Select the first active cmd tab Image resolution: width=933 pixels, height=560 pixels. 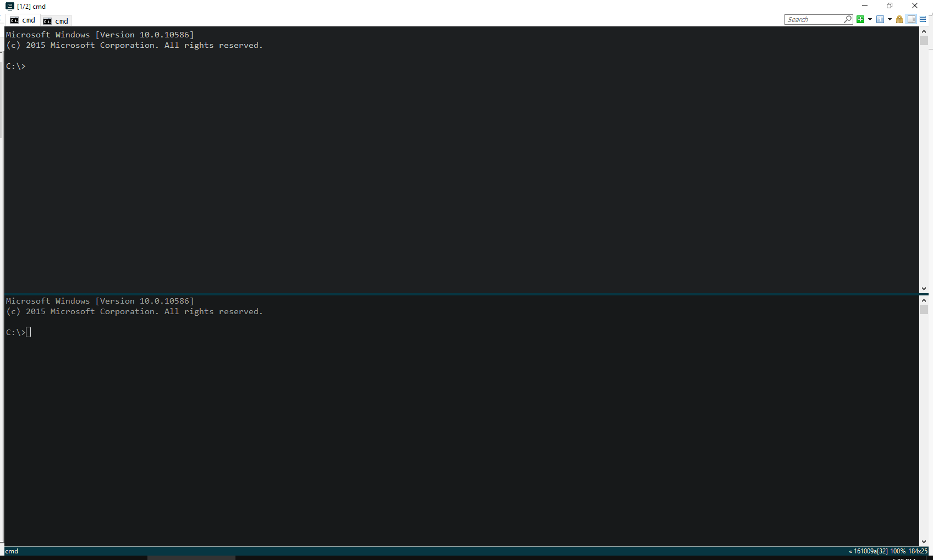point(23,20)
